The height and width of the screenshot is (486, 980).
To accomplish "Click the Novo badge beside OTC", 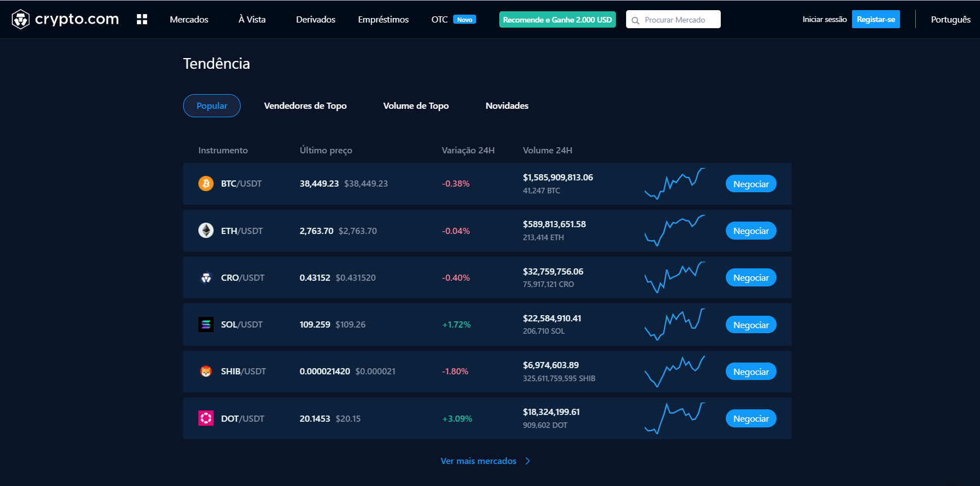I will coord(465,20).
